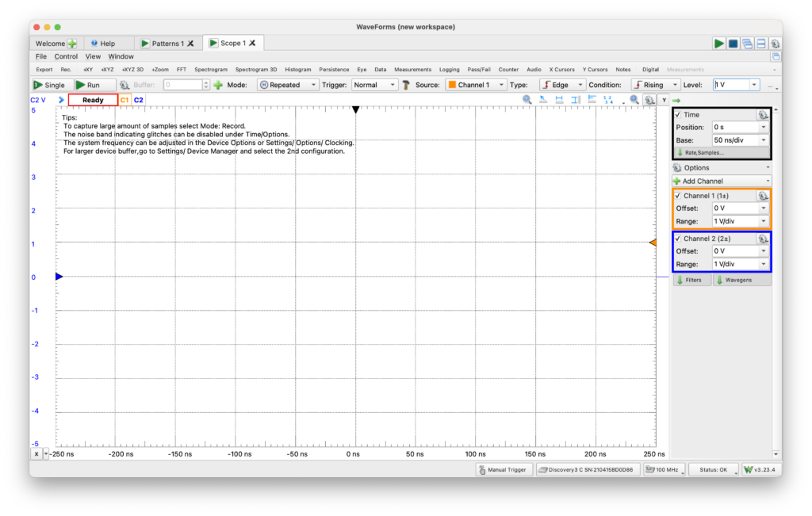Disable the Channel 1 checkbox

pos(678,195)
